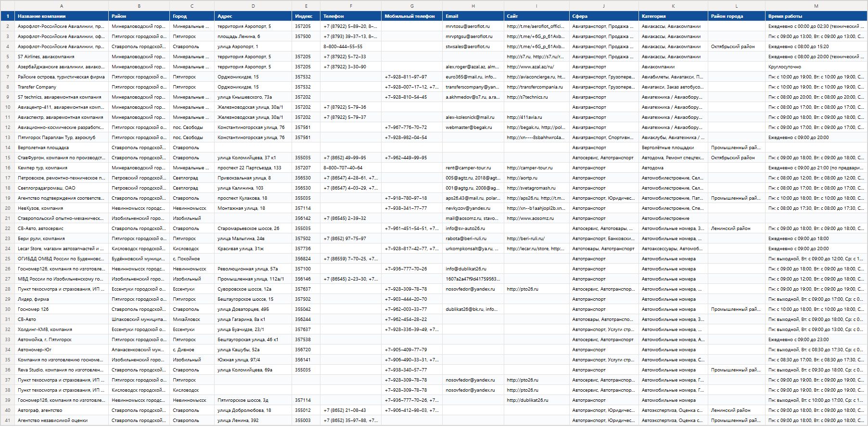Select the 'Автограф, агентство' company cell
This screenshot has height=434, width=868.
coord(62,410)
